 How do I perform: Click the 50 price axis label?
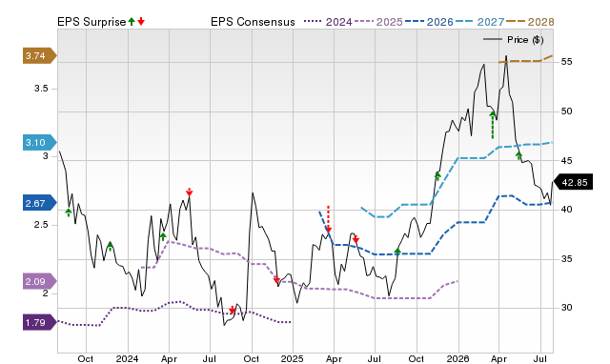[x=566, y=111]
